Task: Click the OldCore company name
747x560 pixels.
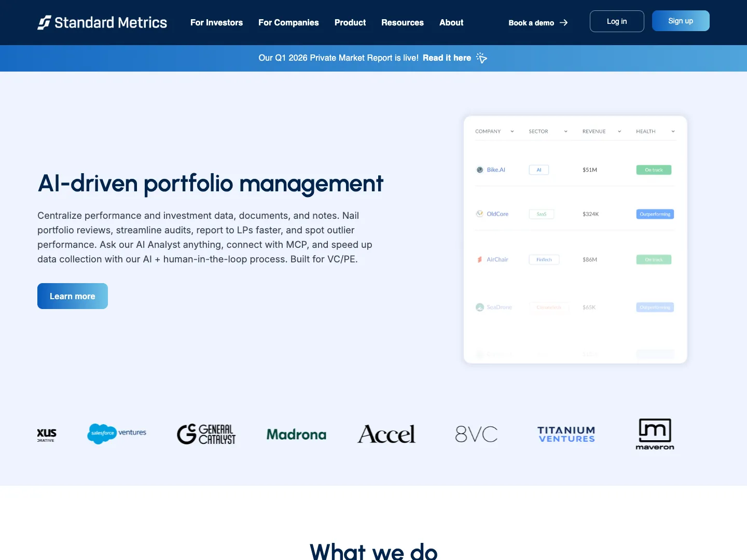Action: 497,214
